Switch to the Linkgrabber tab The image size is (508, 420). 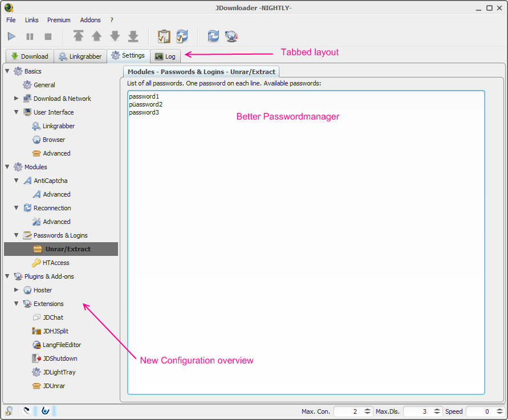tap(80, 56)
